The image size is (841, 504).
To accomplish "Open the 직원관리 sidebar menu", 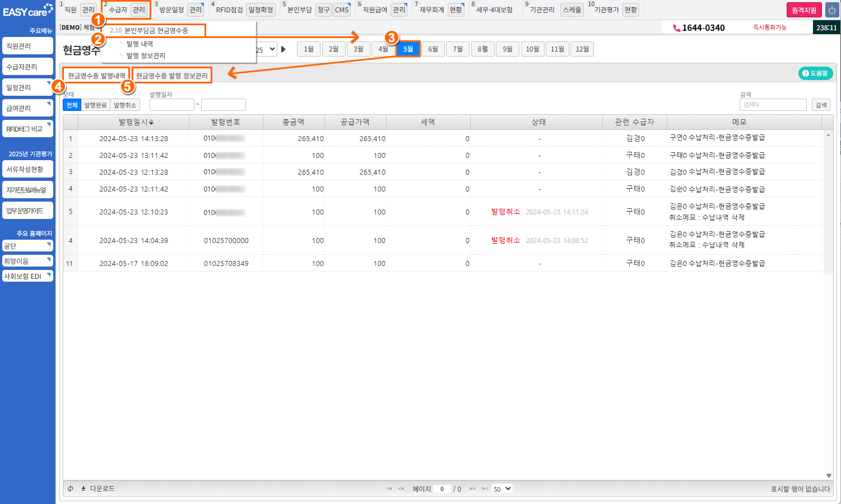I will coord(27,46).
